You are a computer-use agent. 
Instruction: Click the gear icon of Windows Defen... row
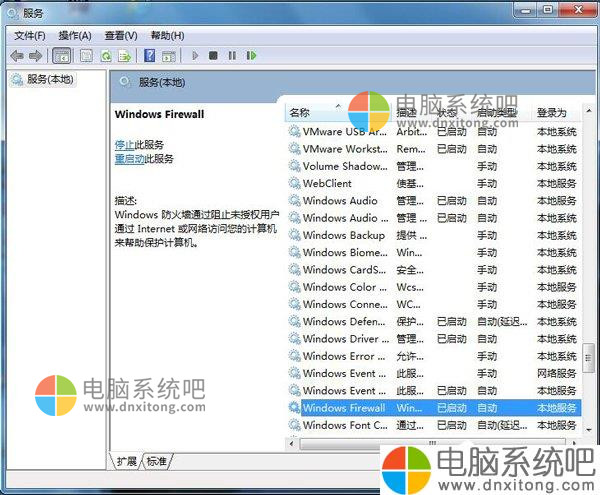(294, 321)
